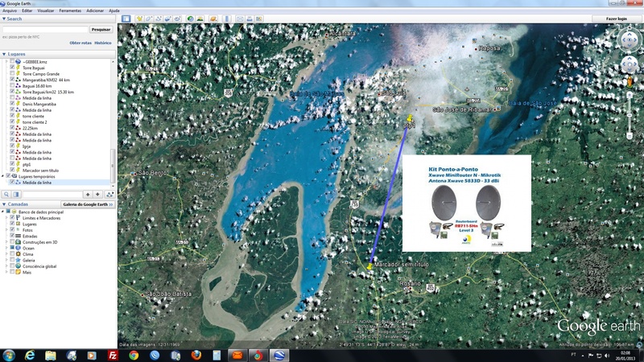Uncheck Estradas layer checkbox
Screen dimensions: 644x362
pyautogui.click(x=12, y=236)
